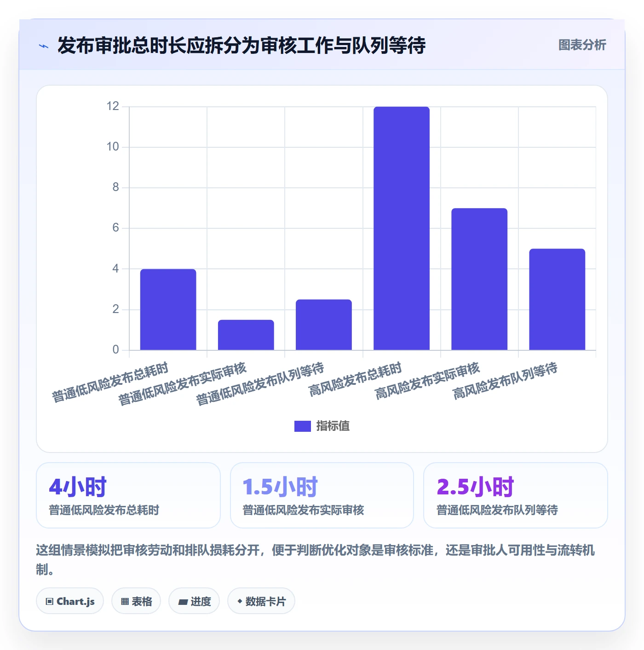Select the 图表分析 label in the header
Screen dimensions: 644x650
coord(582,45)
